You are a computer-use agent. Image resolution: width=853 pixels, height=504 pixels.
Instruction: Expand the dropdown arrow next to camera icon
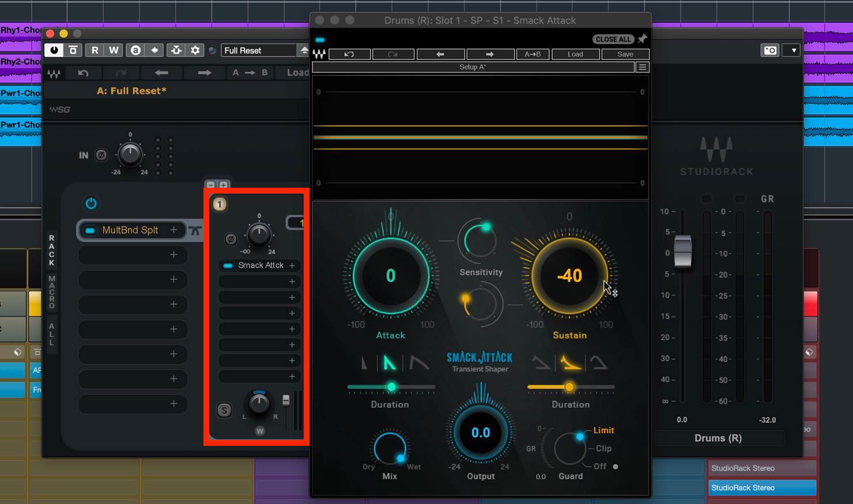[794, 50]
